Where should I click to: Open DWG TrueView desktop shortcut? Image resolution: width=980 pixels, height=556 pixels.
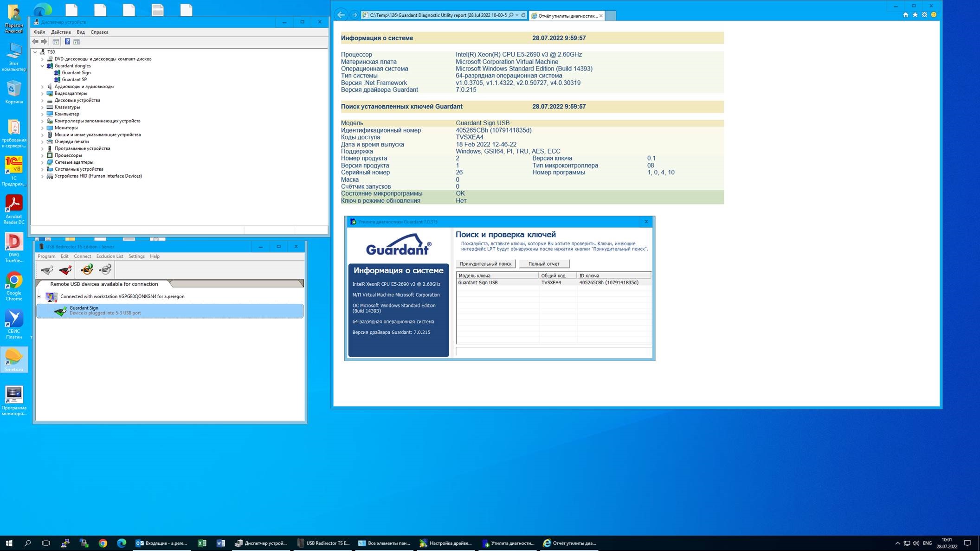point(14,248)
